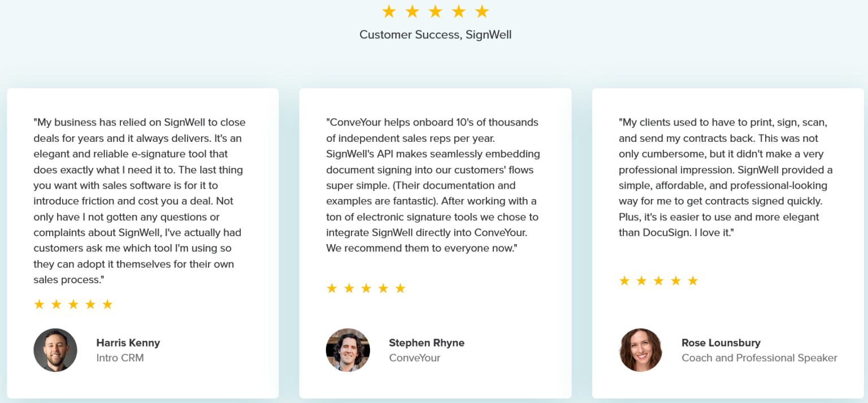Click the third star in Stephen Rhyne's rating
The image size is (868, 403).
(x=366, y=289)
